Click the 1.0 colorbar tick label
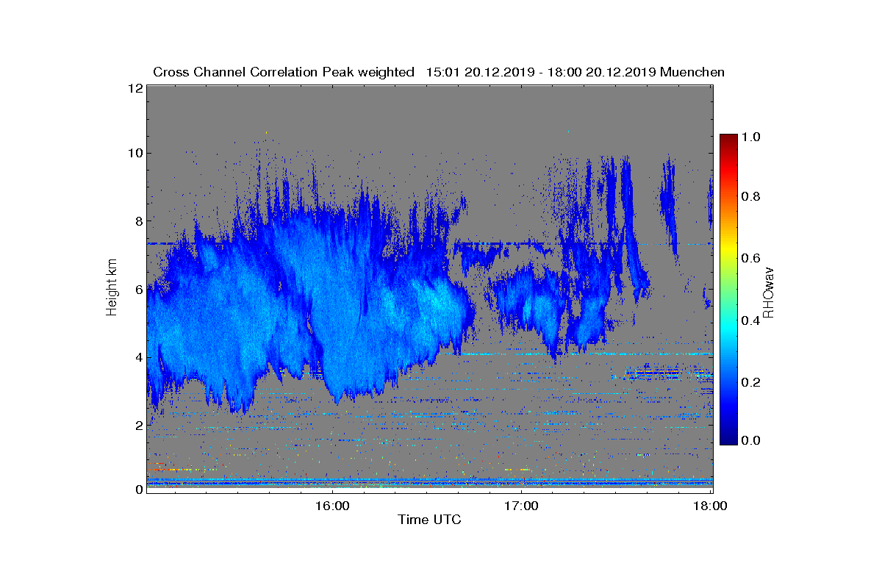 tap(752, 137)
